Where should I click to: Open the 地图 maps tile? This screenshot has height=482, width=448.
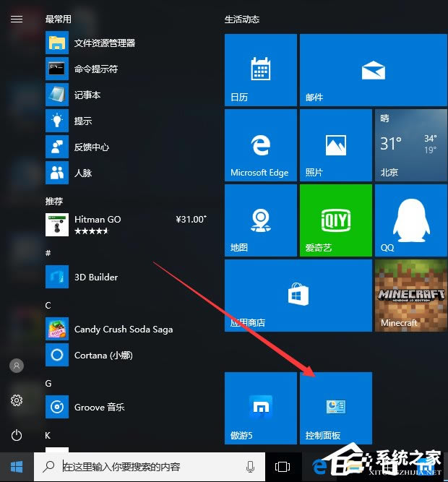click(260, 220)
